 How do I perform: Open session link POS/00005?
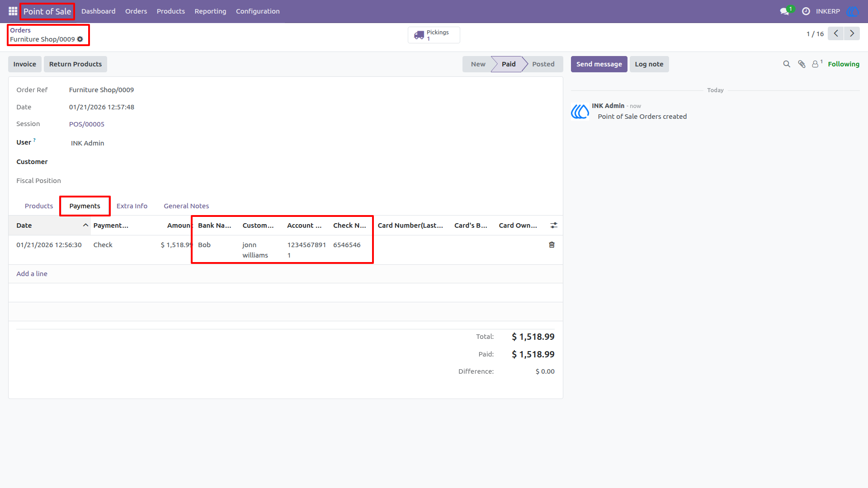pyautogui.click(x=87, y=124)
